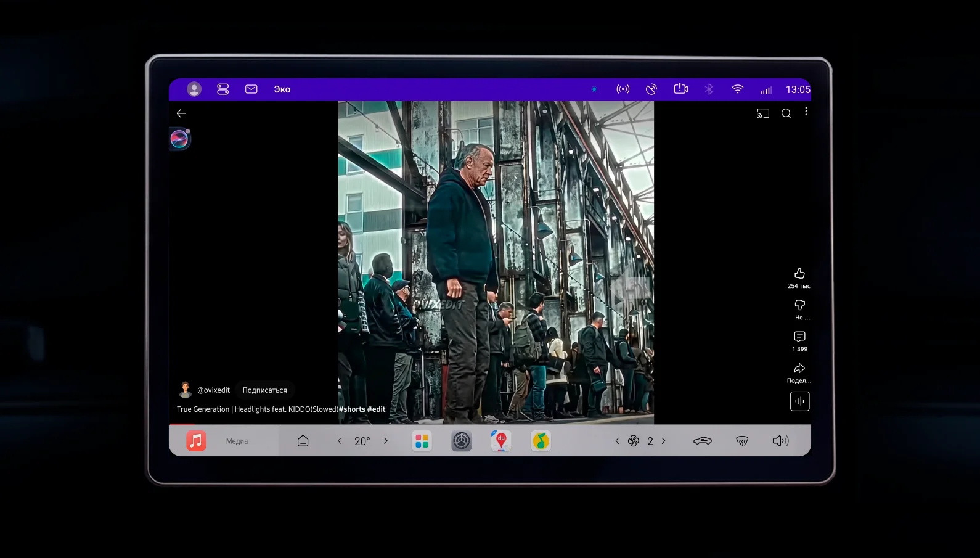
Task: Toggle the Wi-Fi status icon
Action: coord(738,89)
